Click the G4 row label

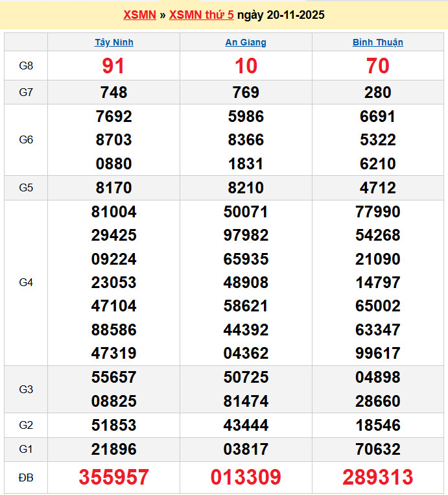coord(26,282)
